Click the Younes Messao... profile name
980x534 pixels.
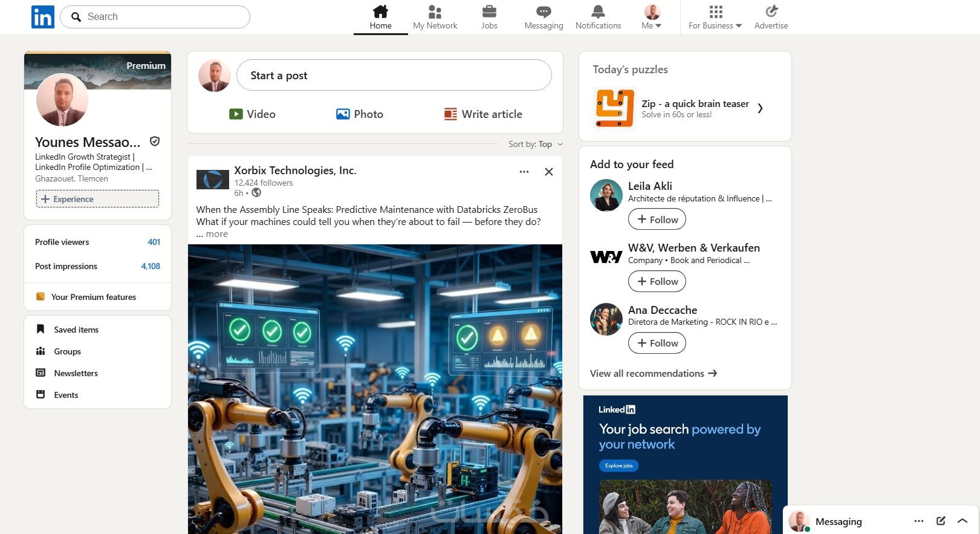tap(88, 142)
